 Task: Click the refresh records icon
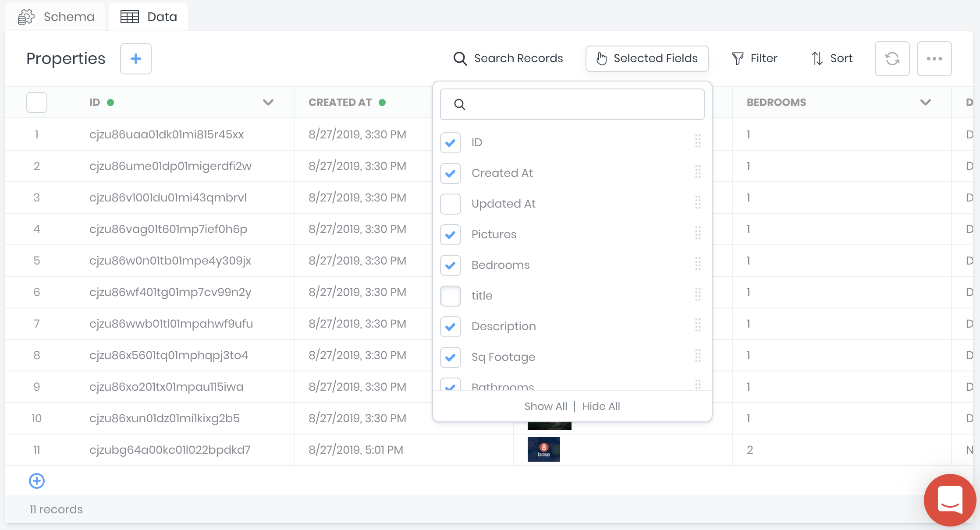coord(892,59)
